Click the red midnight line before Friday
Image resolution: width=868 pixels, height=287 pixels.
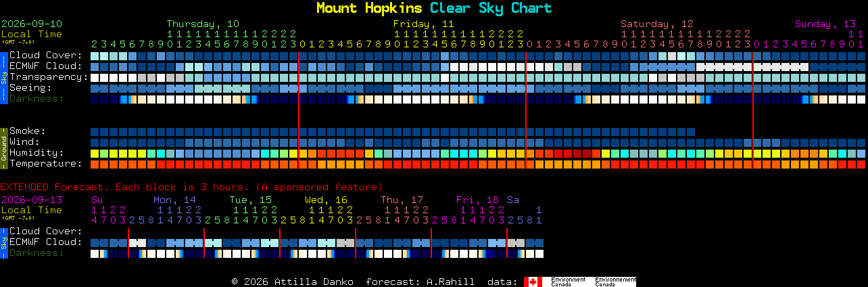(299, 110)
